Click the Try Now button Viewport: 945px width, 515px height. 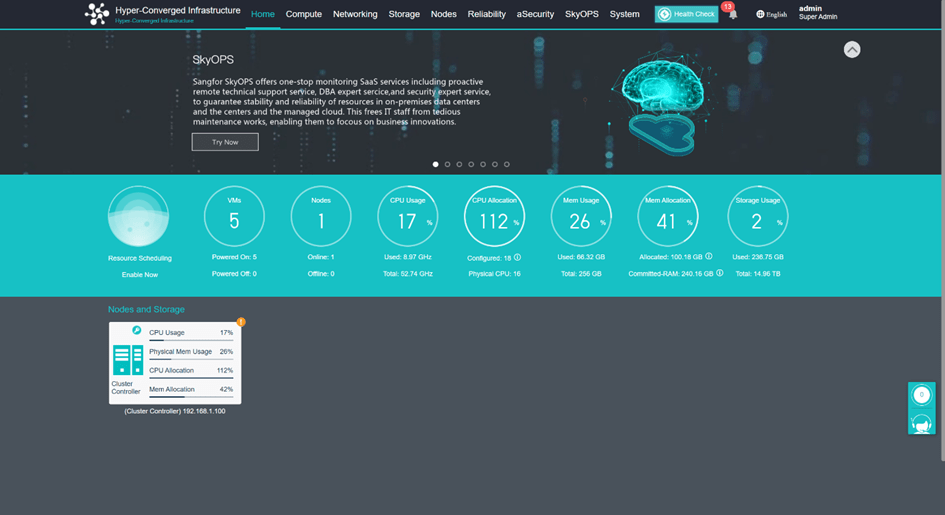225,142
